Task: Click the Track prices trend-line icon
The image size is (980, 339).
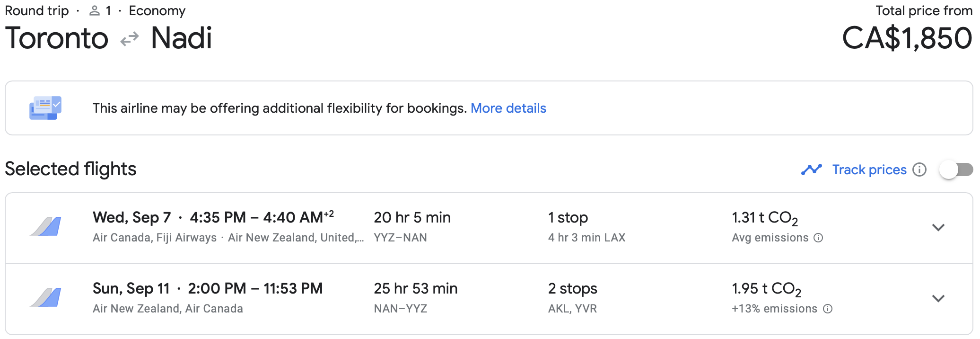Action: 811,169
